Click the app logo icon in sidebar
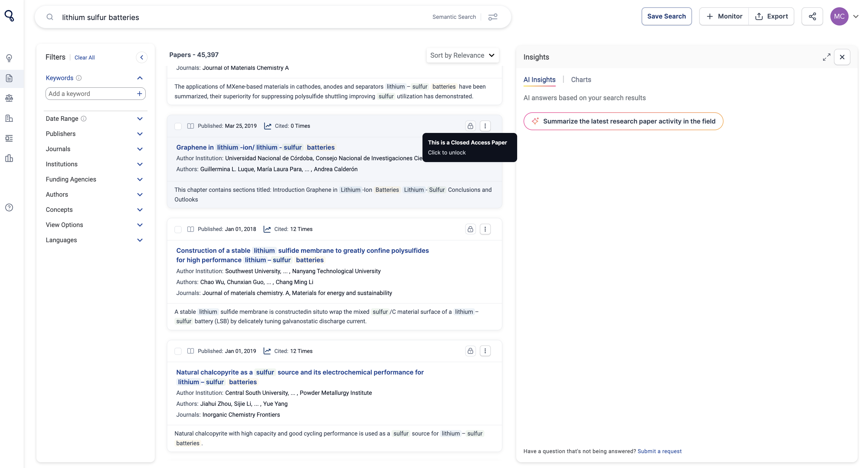The image size is (868, 468). [9, 15]
